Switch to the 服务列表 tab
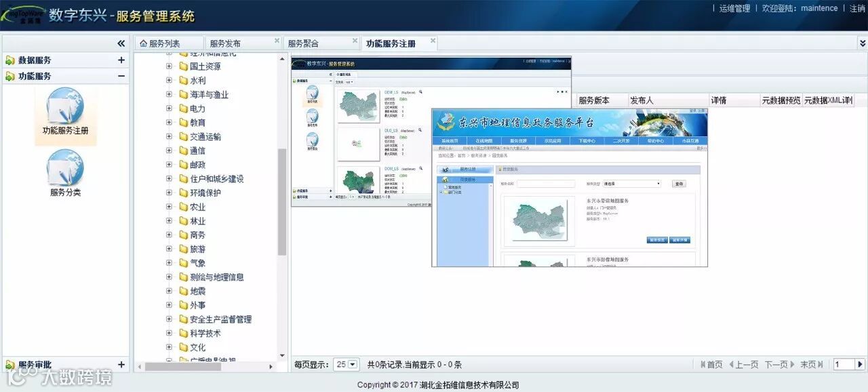This screenshot has height=392, width=868. click(169, 43)
